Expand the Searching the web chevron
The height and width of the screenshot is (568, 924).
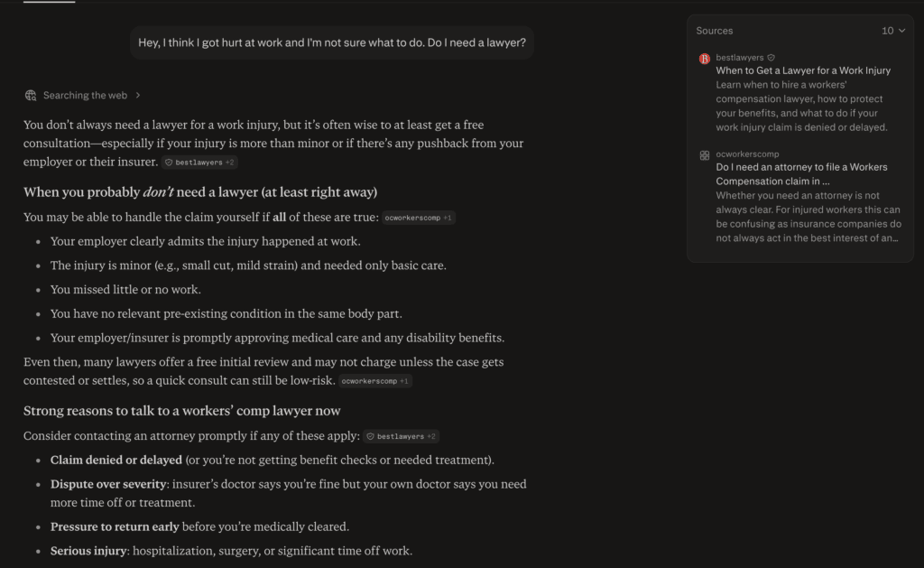[x=138, y=95]
